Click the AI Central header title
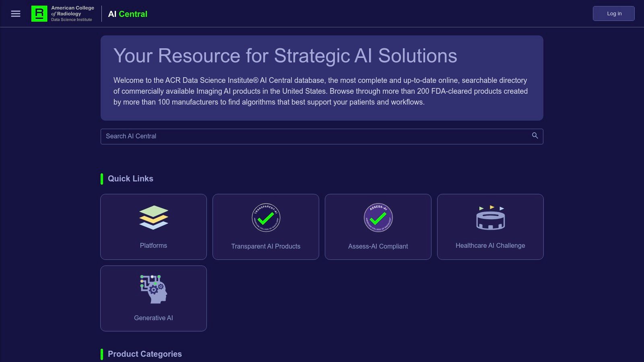 (x=127, y=13)
